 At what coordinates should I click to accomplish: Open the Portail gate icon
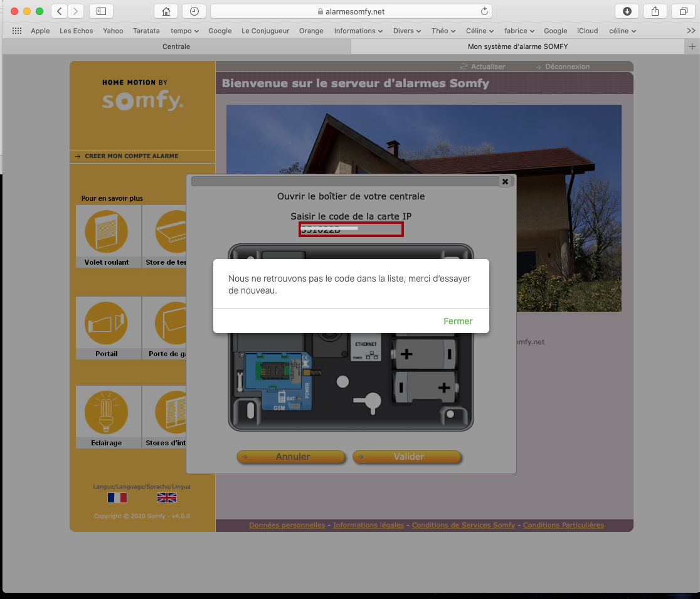107,324
